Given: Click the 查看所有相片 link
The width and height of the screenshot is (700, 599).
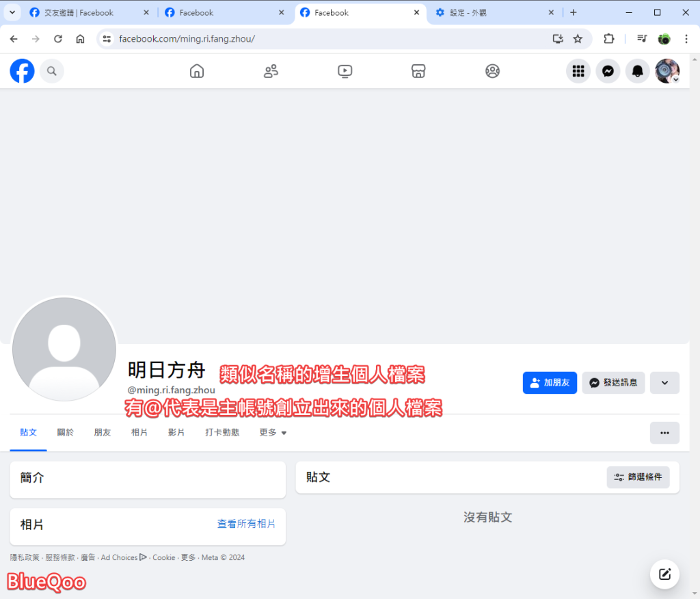Looking at the screenshot, I should (246, 524).
